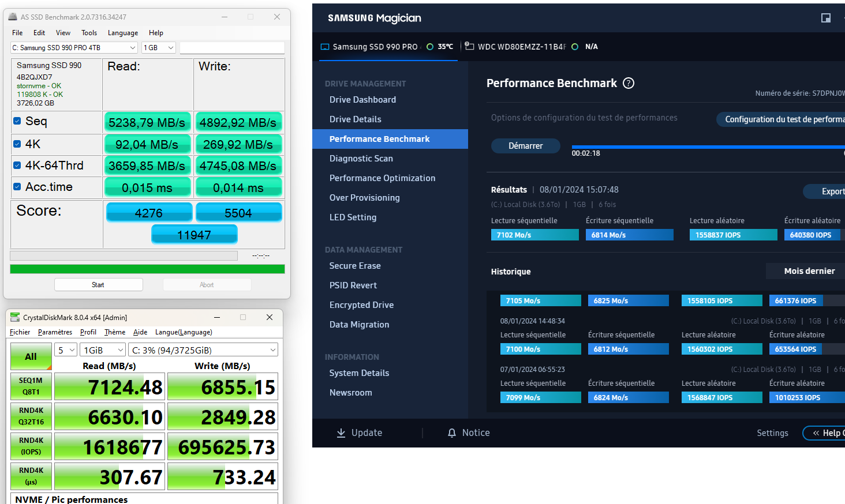Run the RND4K (µs) test
845x504 pixels.
[31, 476]
